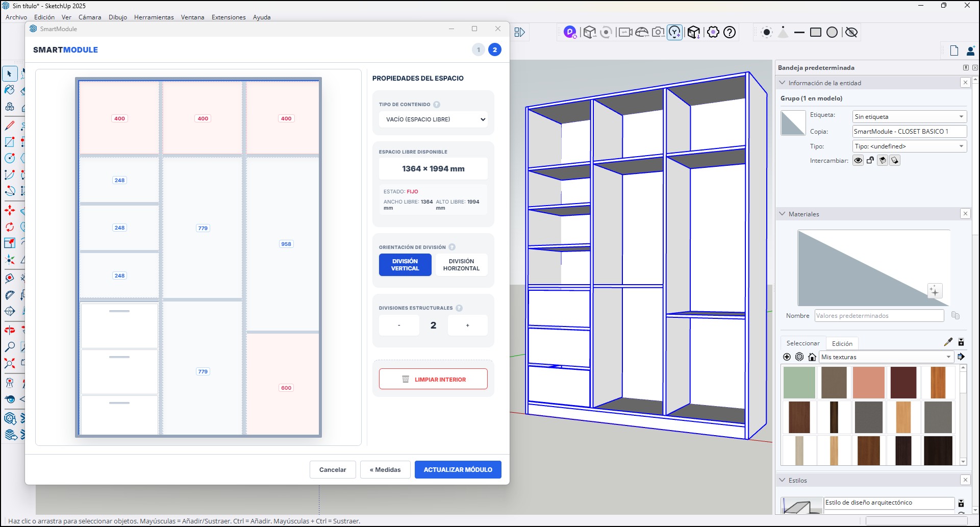Open the Etiqueta dropdown

click(x=910, y=116)
